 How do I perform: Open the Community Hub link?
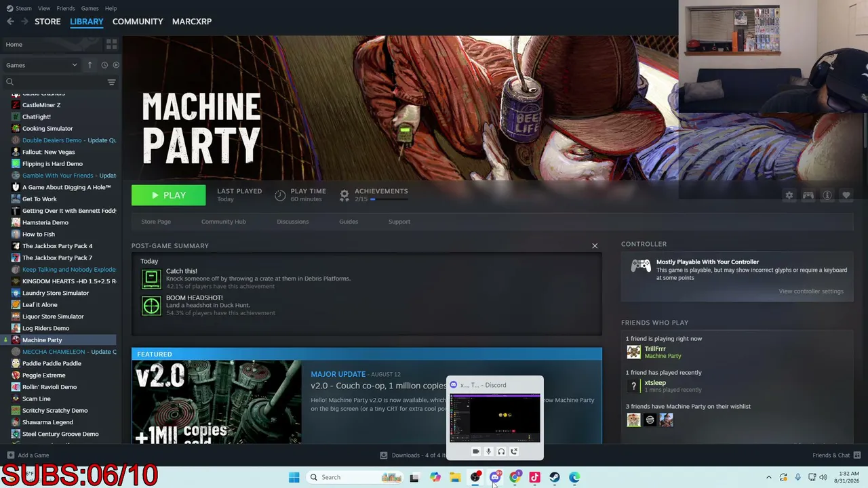pyautogui.click(x=224, y=222)
